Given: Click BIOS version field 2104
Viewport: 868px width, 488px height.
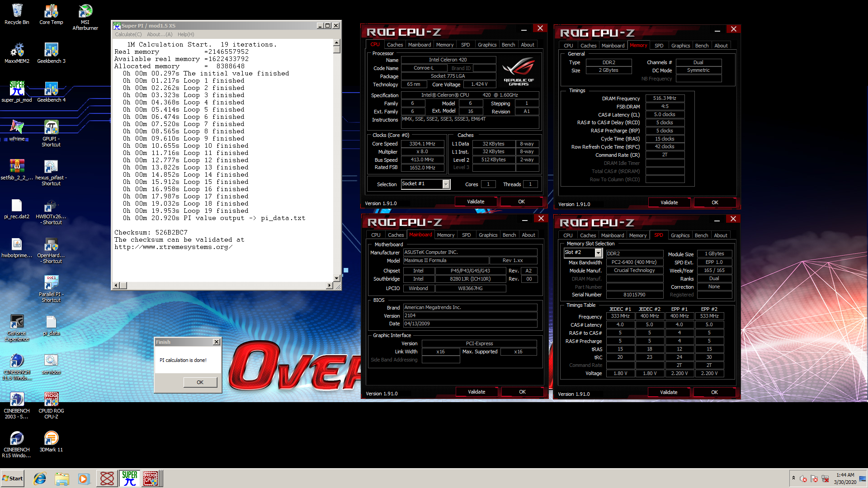Looking at the screenshot, I should 470,315.
